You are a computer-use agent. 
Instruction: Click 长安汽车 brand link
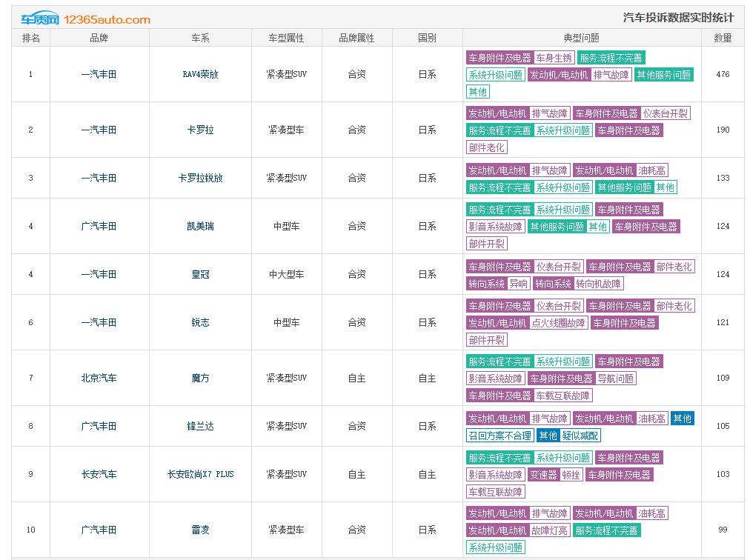click(x=99, y=474)
